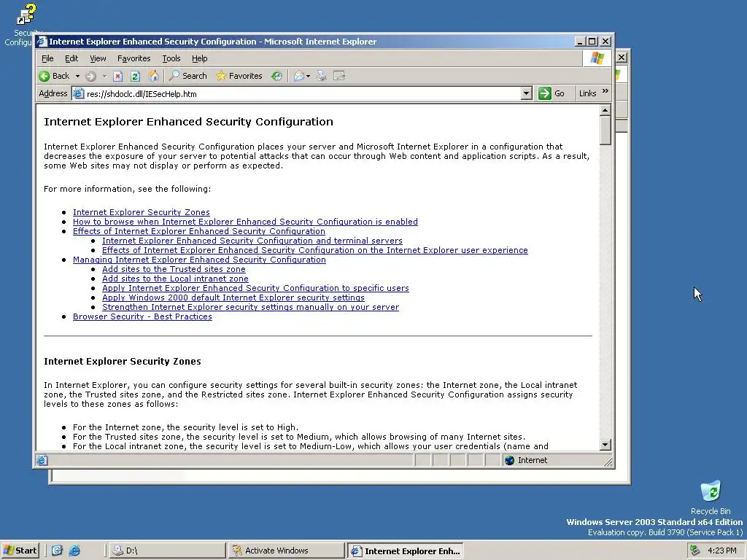Open the Managing Internet Explorer Enhanced Security Configuration link
The width and height of the screenshot is (747, 560).
[x=199, y=260]
